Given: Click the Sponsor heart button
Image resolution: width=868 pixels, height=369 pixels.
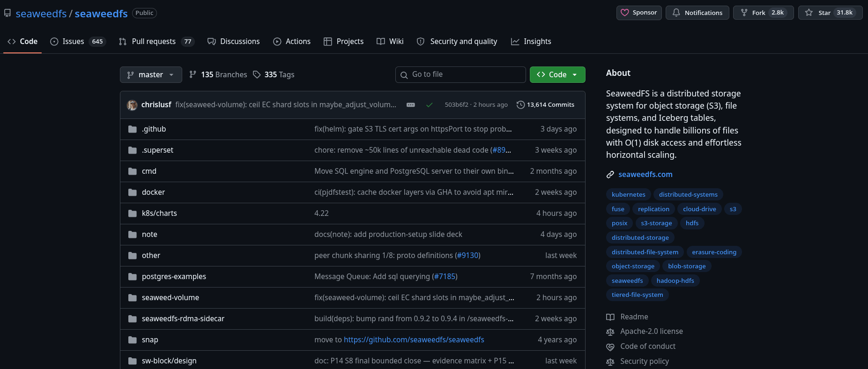Looking at the screenshot, I should click(x=639, y=13).
